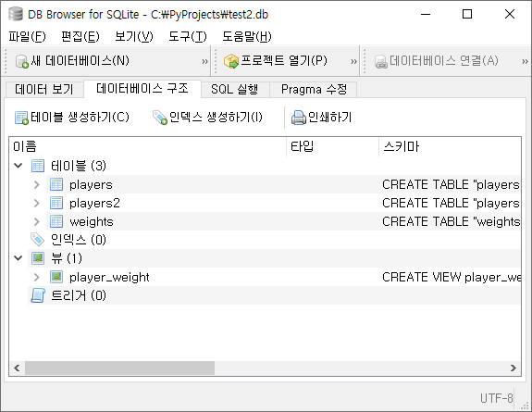
Task: Open the 도구(T) menu
Action: point(188,36)
